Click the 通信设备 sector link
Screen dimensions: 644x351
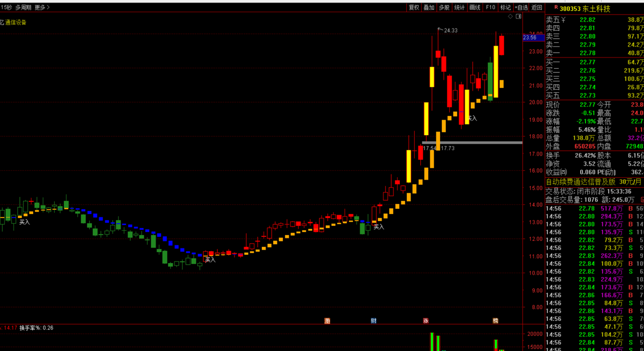16,23
